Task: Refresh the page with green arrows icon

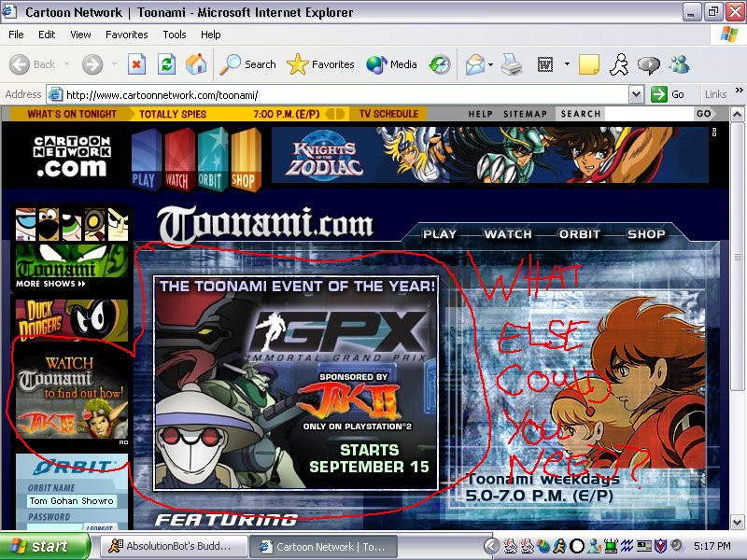Action: pyautogui.click(x=167, y=64)
